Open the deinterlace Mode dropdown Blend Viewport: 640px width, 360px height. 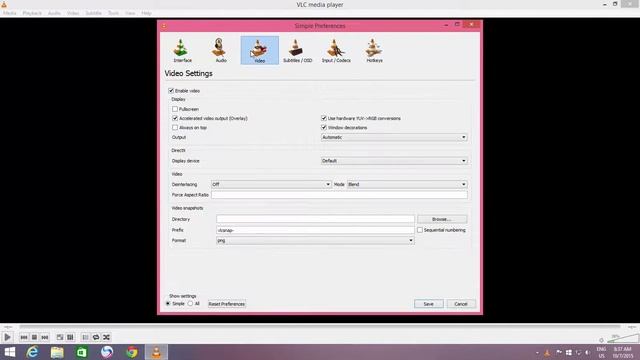[x=407, y=184]
